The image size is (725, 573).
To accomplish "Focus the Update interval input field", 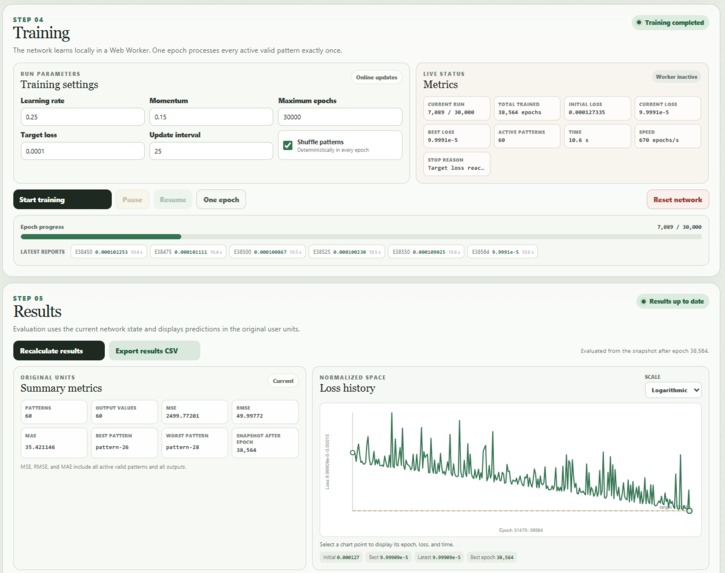I will [x=211, y=151].
